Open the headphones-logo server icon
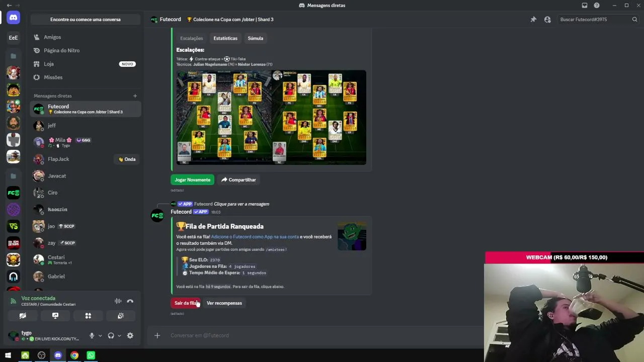The image size is (644, 362). coord(14,277)
